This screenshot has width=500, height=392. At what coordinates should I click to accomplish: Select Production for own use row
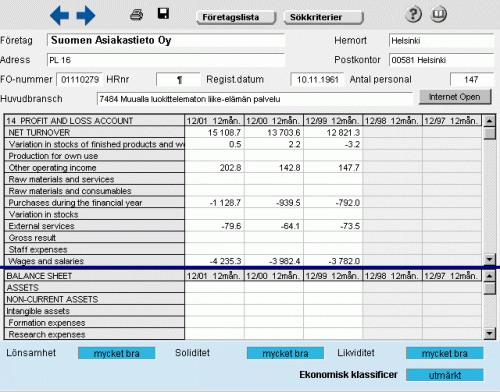point(94,156)
